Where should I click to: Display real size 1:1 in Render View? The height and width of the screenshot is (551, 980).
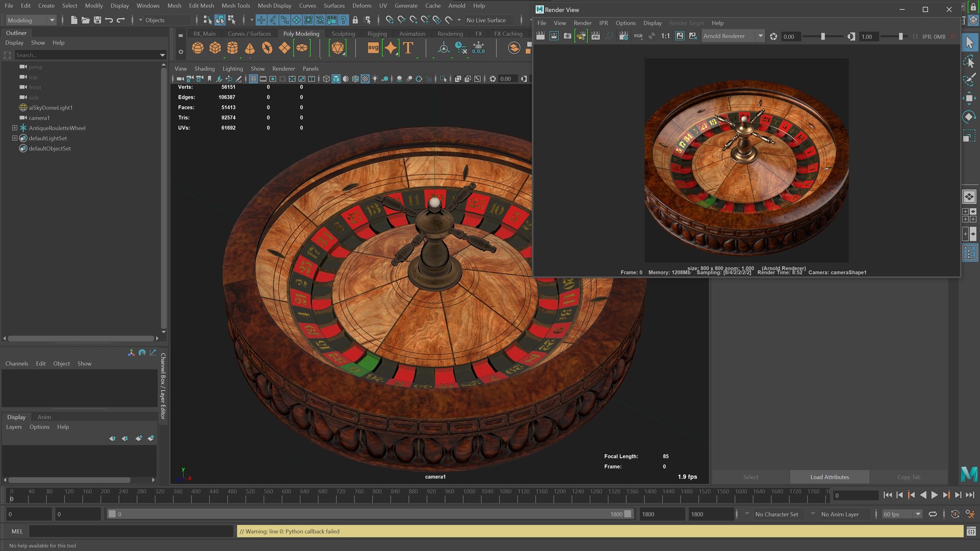coord(665,36)
